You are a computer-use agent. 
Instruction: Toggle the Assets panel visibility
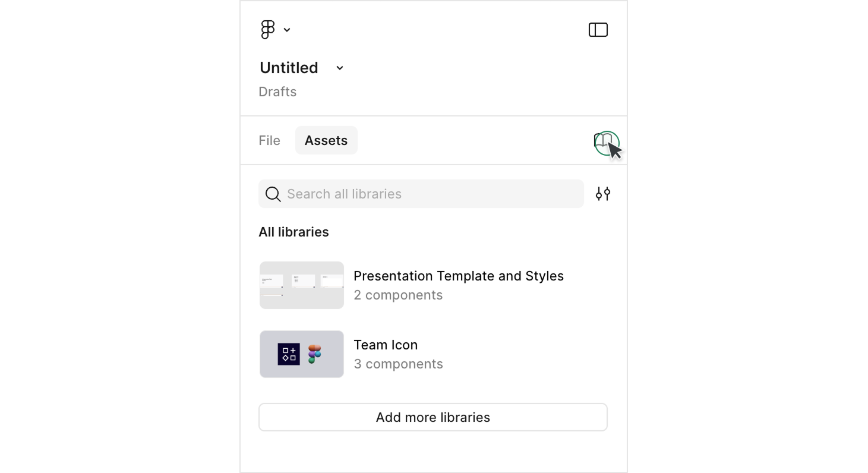click(326, 140)
